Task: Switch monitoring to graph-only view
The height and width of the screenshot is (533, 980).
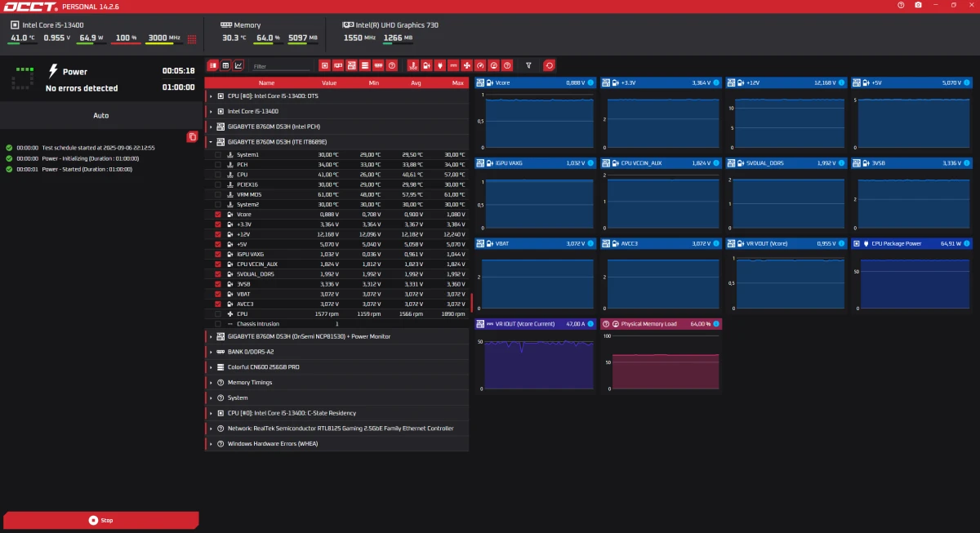Action: tap(238, 65)
